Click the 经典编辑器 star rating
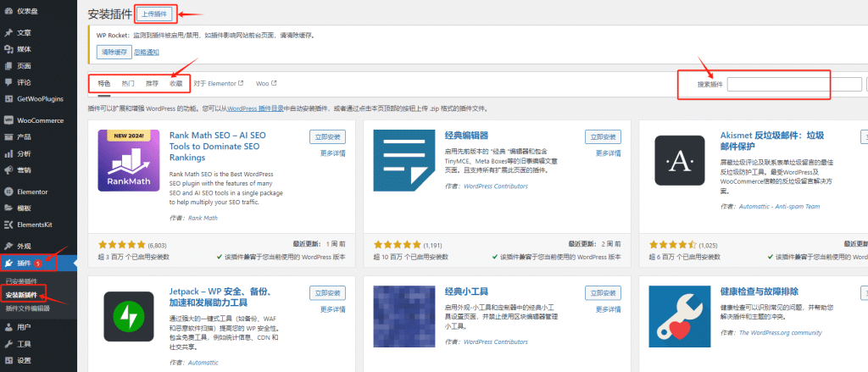This screenshot has height=372, width=868. [397, 245]
